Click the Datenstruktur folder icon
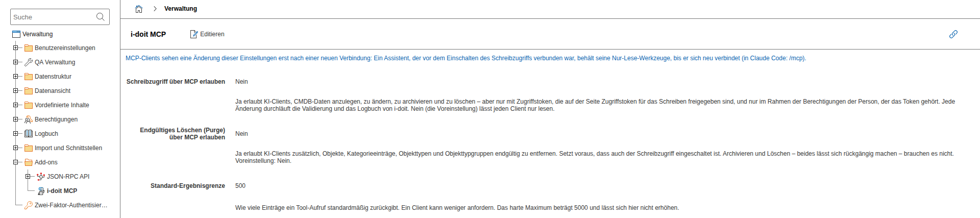This screenshot has height=218, width=980. [29, 77]
